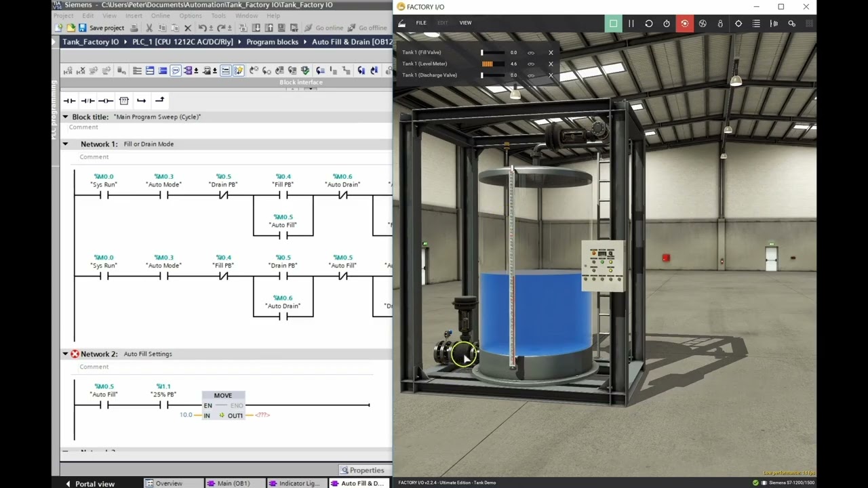This screenshot has height=488, width=868.
Task: Click the Factory I/O factory logo icon
Action: (401, 23)
